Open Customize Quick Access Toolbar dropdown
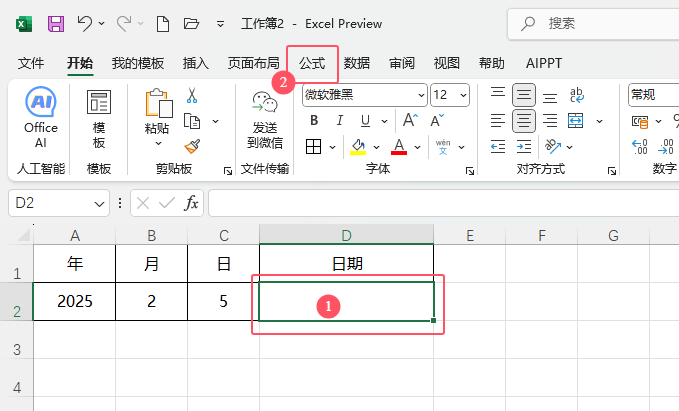679x411 pixels. click(x=220, y=24)
